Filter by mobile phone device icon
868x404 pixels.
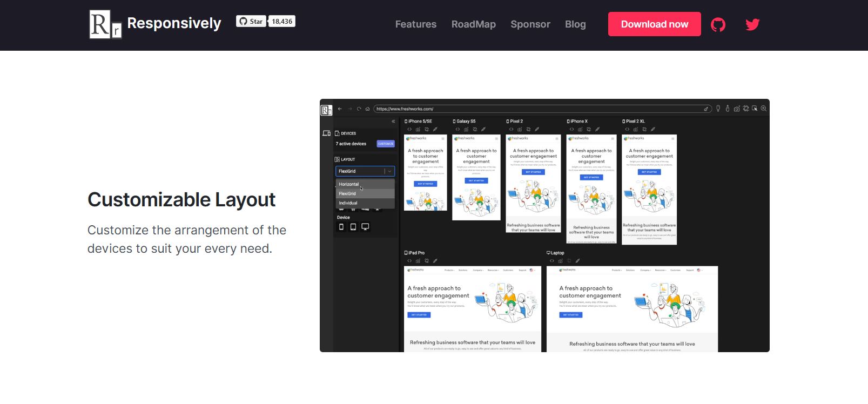coord(341,227)
